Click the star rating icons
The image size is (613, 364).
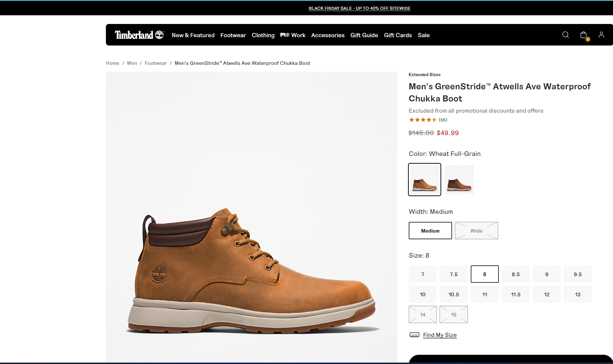click(x=422, y=120)
